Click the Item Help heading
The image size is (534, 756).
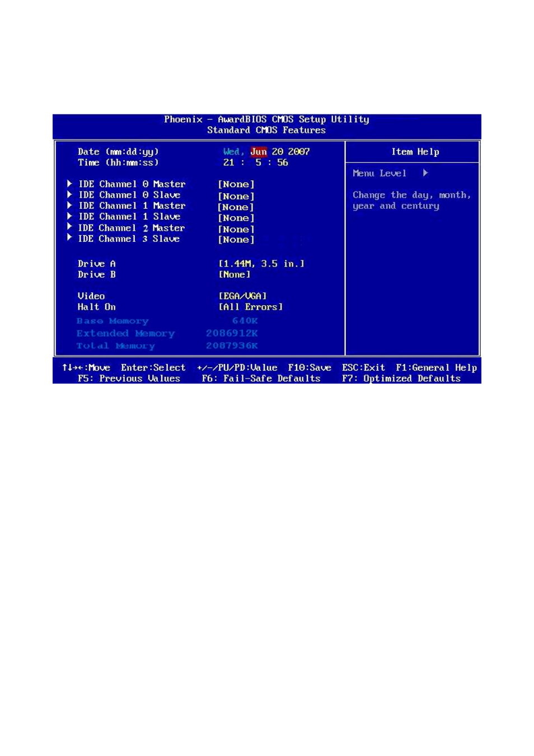click(x=415, y=152)
